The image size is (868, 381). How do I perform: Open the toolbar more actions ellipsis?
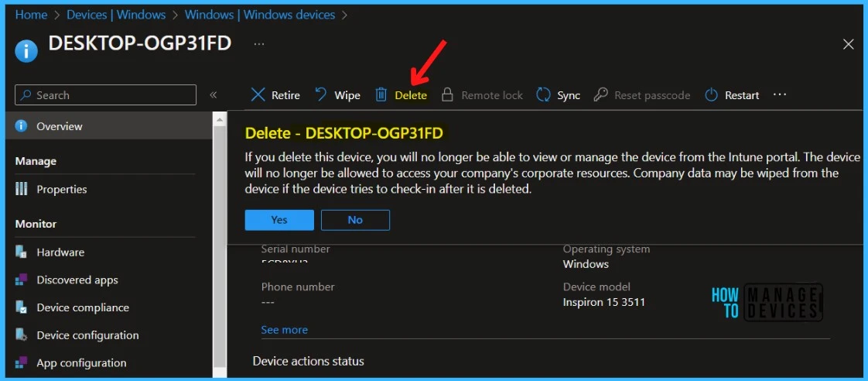coord(780,94)
